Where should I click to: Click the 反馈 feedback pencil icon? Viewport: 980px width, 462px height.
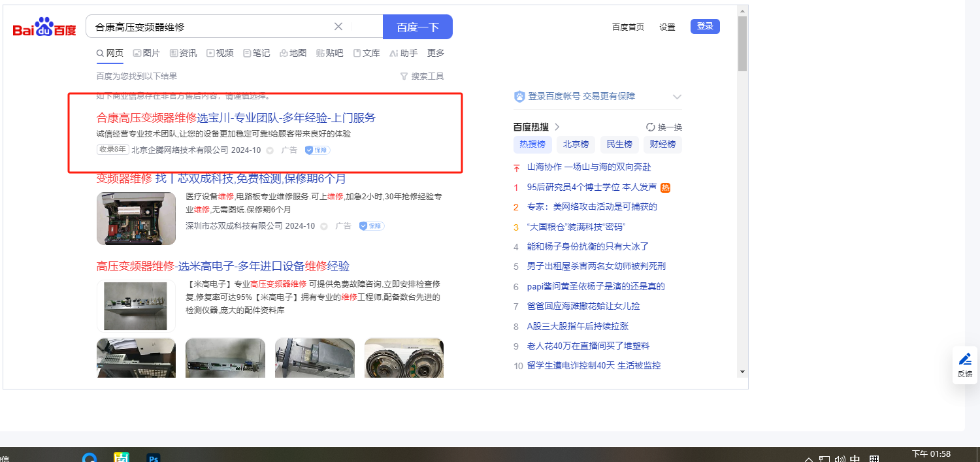(965, 359)
